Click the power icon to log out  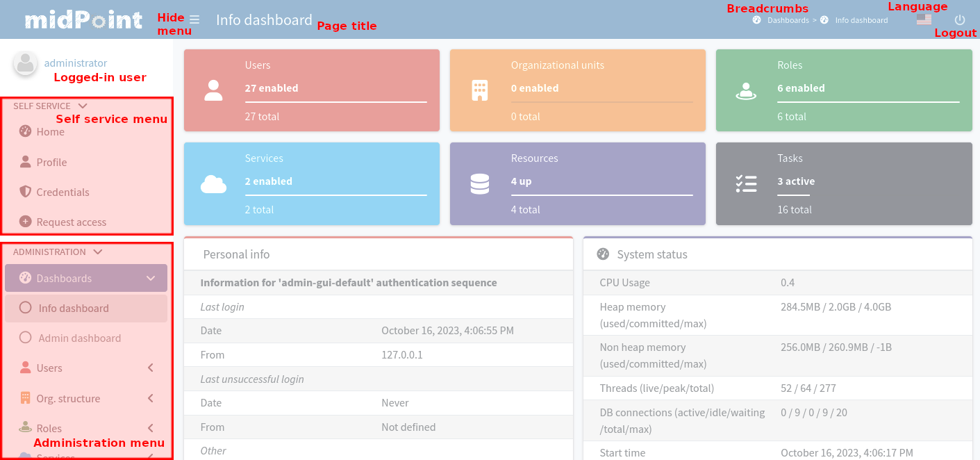[x=960, y=19]
